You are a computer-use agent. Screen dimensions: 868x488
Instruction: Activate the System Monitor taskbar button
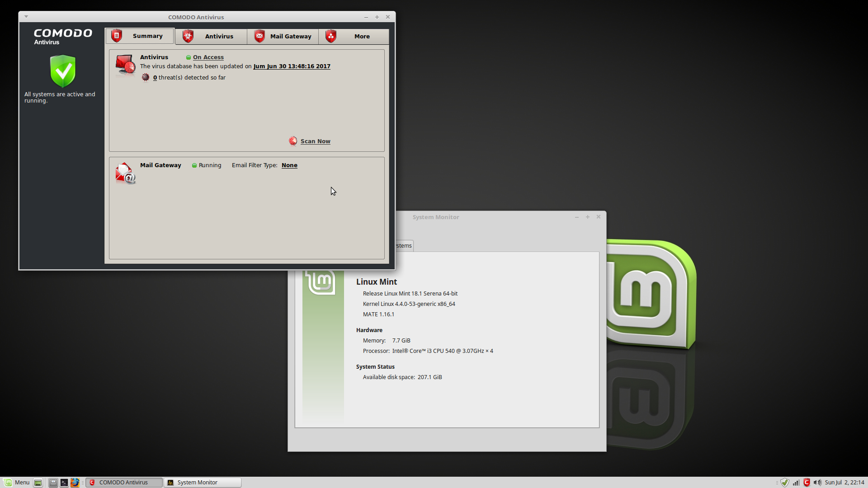coord(203,483)
